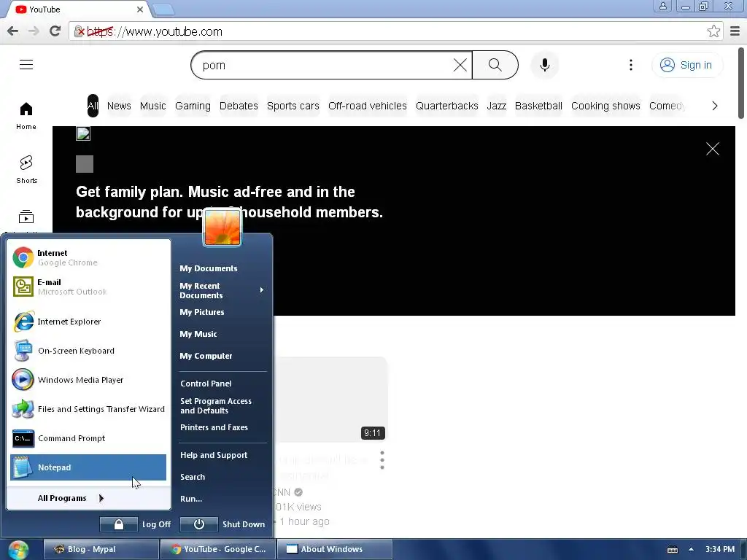Open Subscriptions icon in YouTube sidebar
747x560 pixels.
(x=26, y=217)
